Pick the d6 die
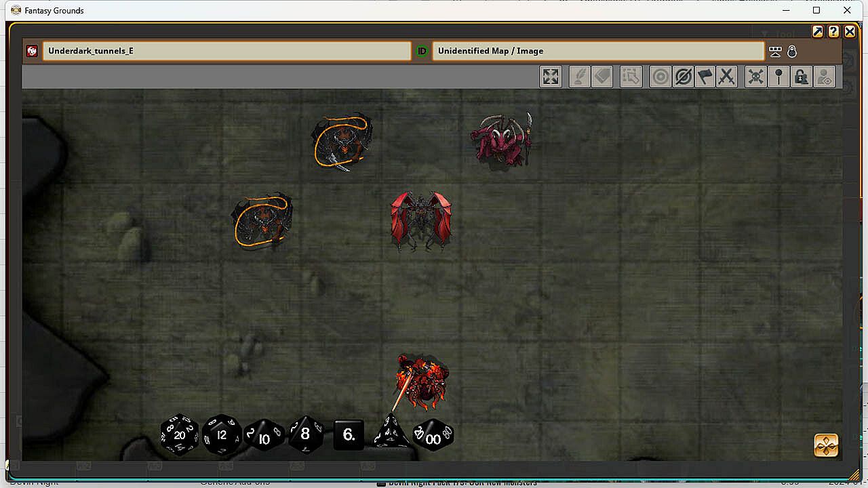This screenshot has height=488, width=868. click(349, 435)
